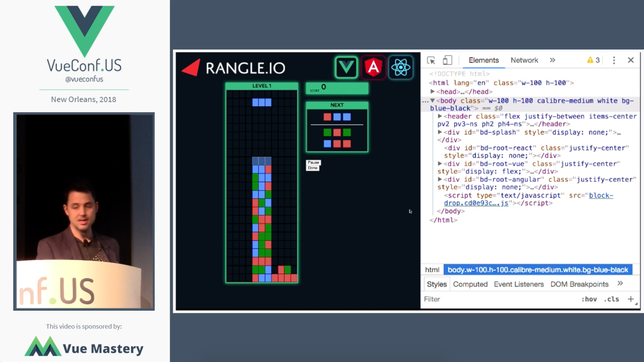Click the Level 1 board header
The height and width of the screenshot is (362, 644).
tap(262, 86)
